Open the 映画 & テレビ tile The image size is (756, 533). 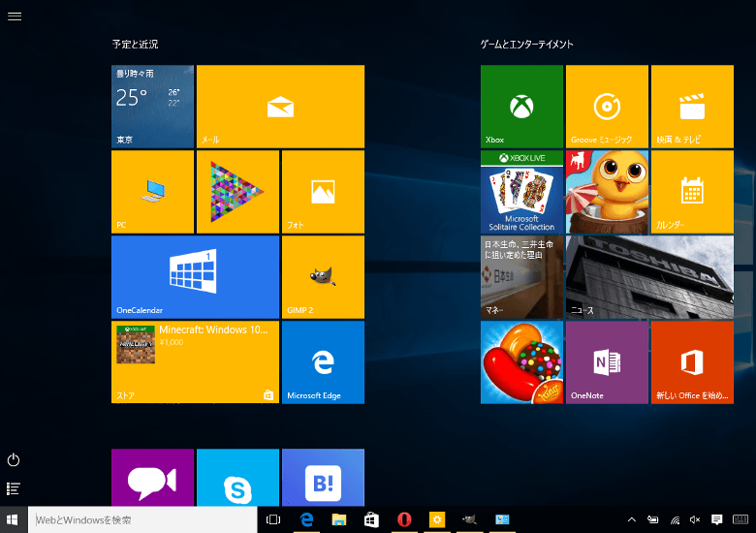pos(692,107)
